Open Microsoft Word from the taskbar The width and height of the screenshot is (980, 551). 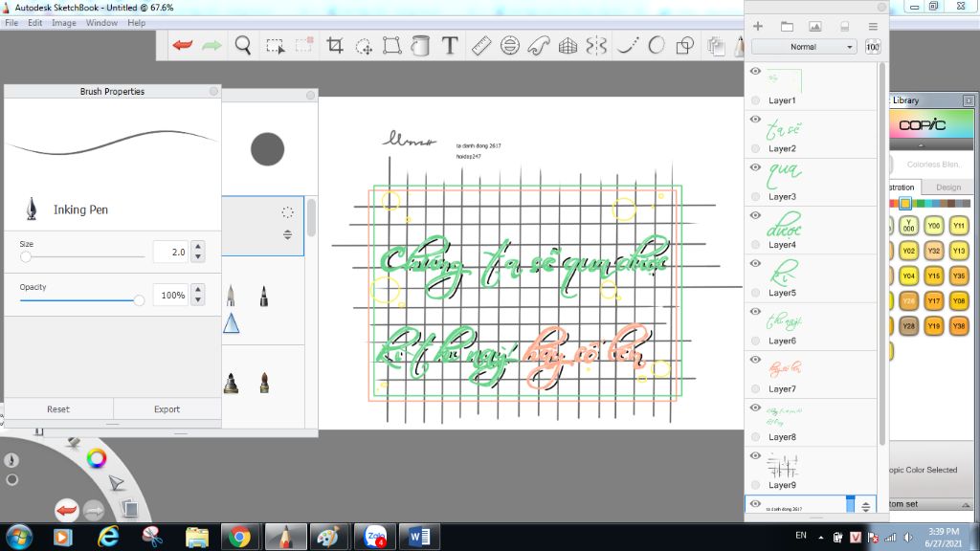pos(419,537)
